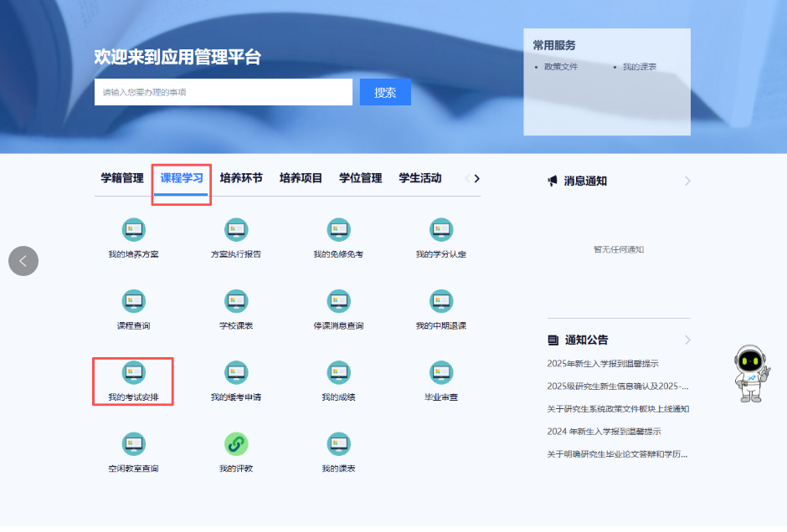Click the search input field
This screenshot has height=532, width=787.
tap(223, 92)
